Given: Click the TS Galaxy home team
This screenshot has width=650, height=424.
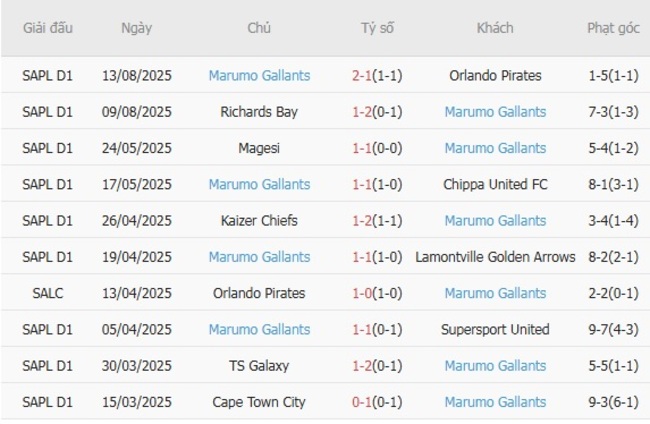Looking at the screenshot, I should pyautogui.click(x=259, y=366).
